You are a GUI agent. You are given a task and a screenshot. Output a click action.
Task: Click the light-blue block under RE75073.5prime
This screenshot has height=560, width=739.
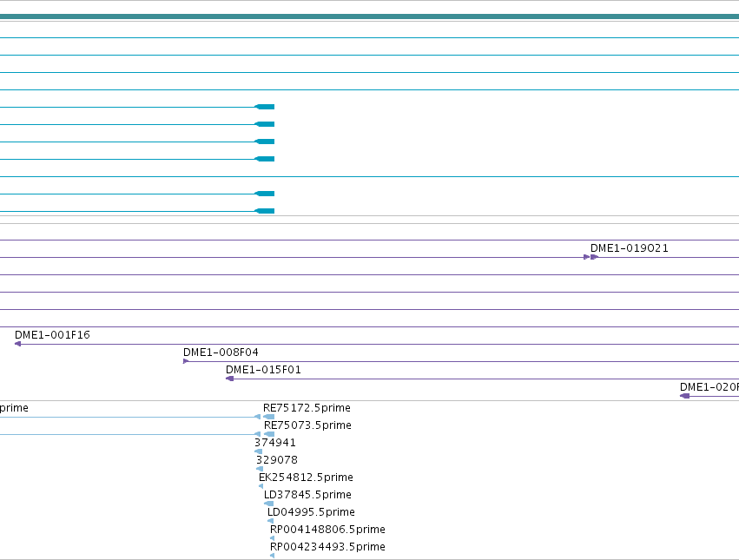[x=269, y=434]
